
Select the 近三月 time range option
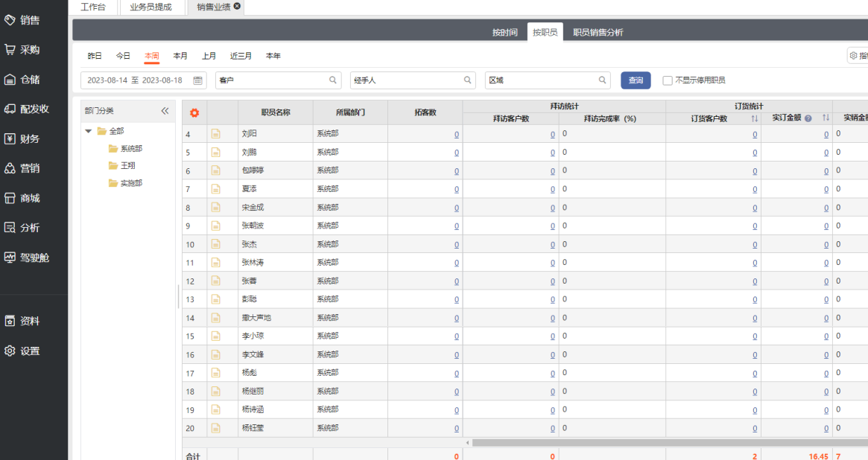tap(241, 56)
